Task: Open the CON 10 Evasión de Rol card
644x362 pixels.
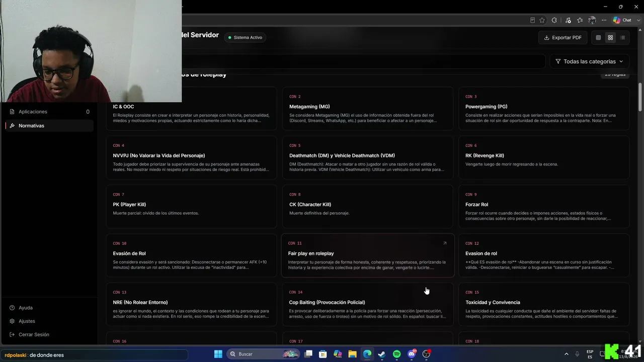Action: (x=191, y=255)
